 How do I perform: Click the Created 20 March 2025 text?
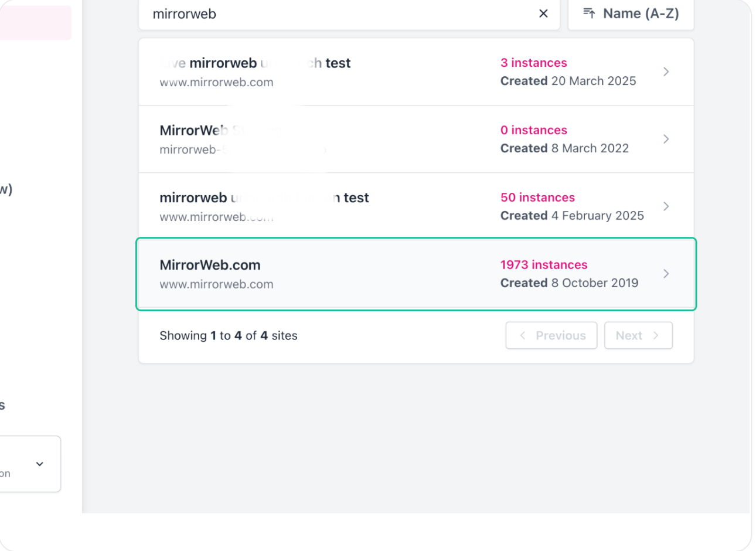568,81
